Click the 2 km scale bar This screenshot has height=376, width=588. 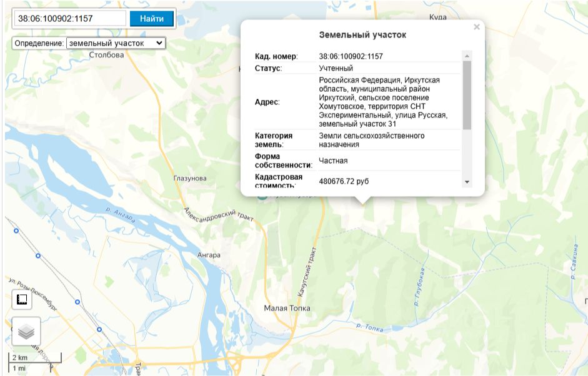(34, 358)
